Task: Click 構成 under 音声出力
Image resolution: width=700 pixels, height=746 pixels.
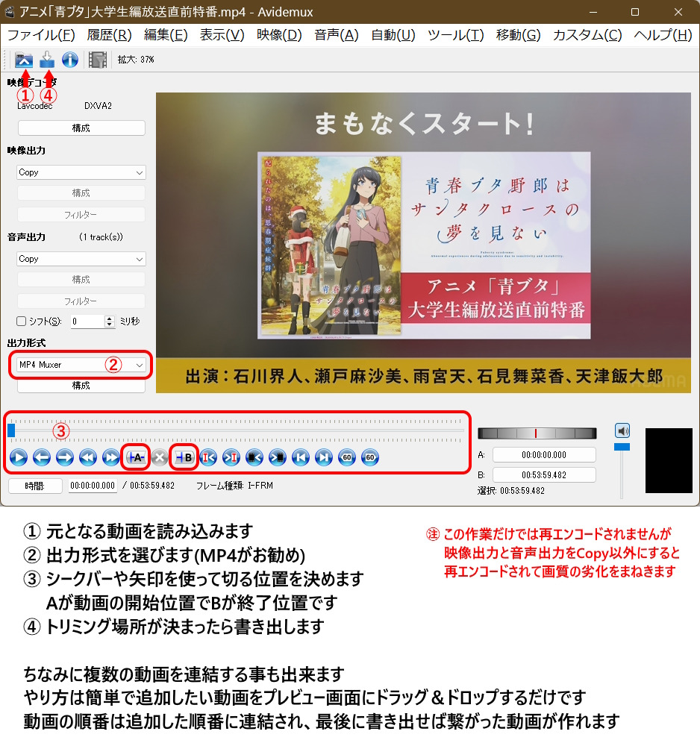Action: pos(81,280)
